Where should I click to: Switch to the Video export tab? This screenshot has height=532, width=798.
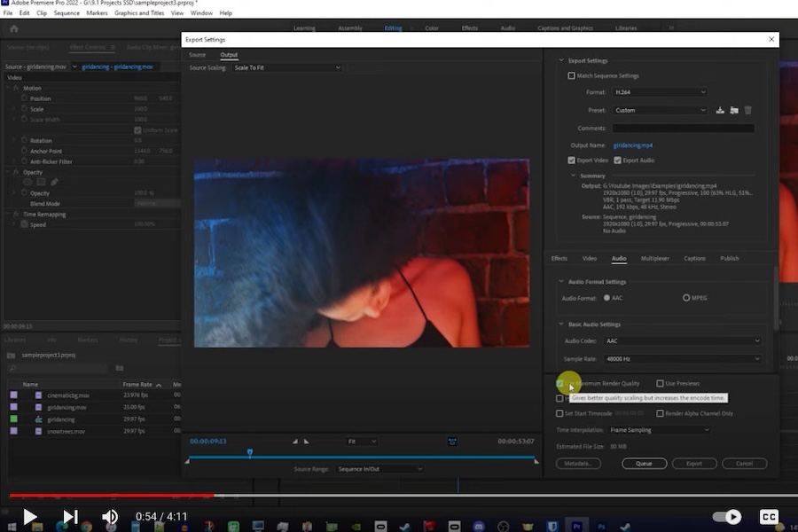click(590, 259)
